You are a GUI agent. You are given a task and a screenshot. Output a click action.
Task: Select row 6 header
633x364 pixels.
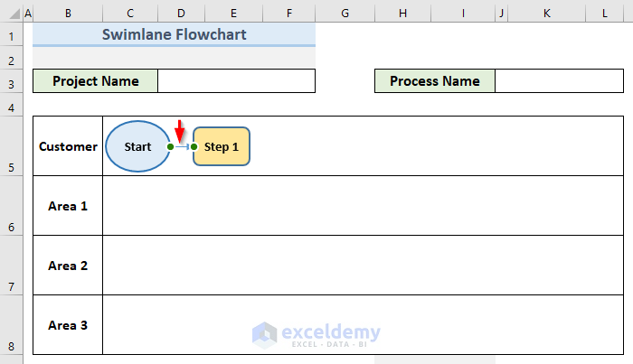11,206
